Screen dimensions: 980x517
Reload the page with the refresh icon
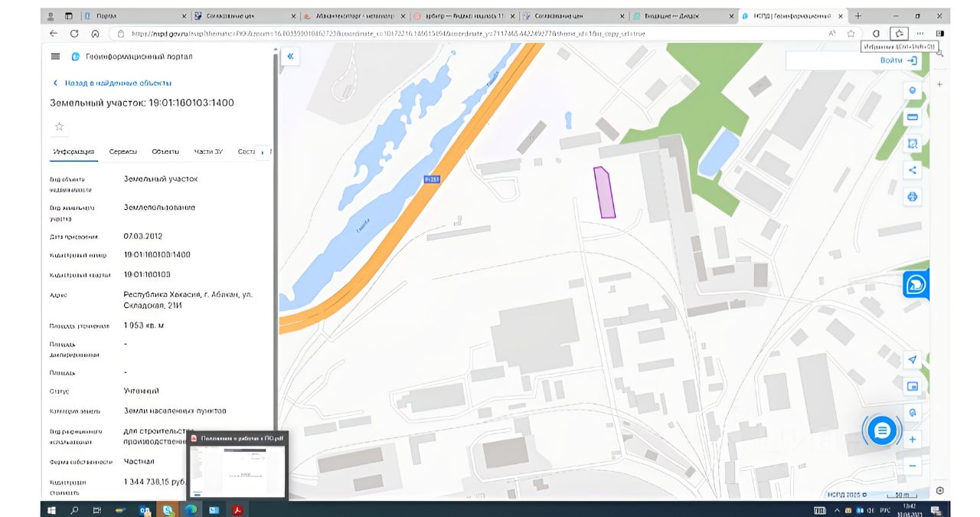(74, 34)
